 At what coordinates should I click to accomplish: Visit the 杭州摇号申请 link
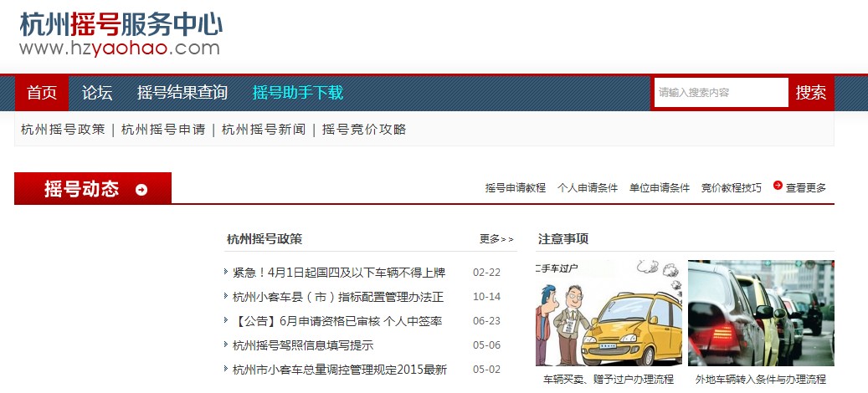163,130
